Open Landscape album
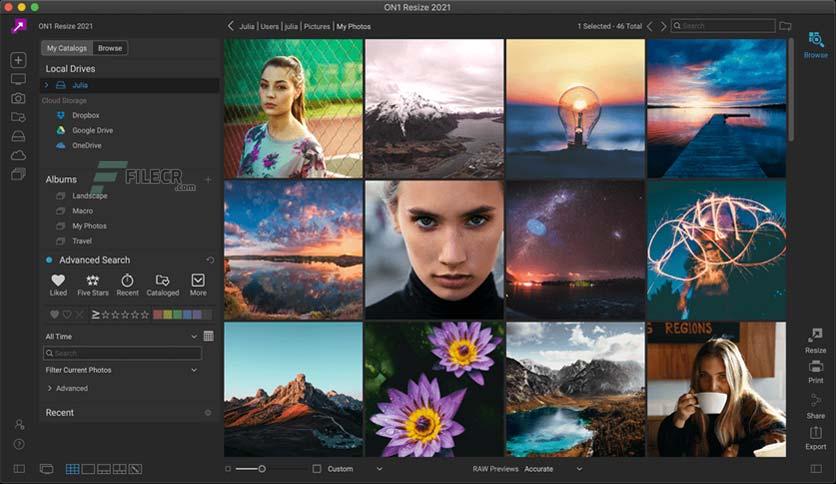The height and width of the screenshot is (484, 836). (90, 196)
